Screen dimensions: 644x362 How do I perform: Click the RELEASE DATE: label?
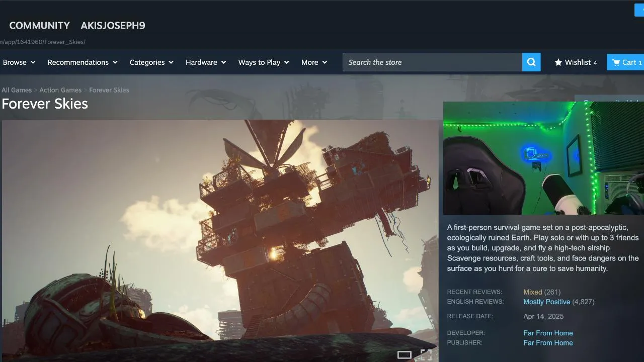(470, 317)
